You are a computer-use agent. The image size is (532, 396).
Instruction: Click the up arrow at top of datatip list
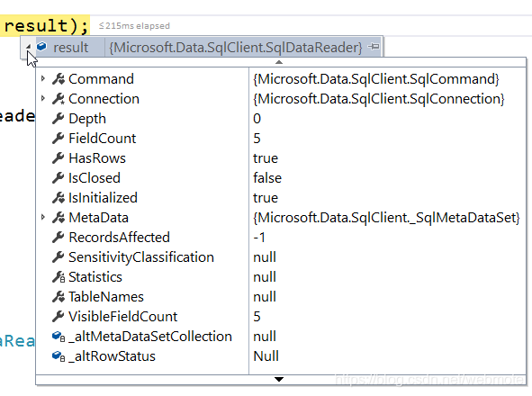click(x=279, y=62)
